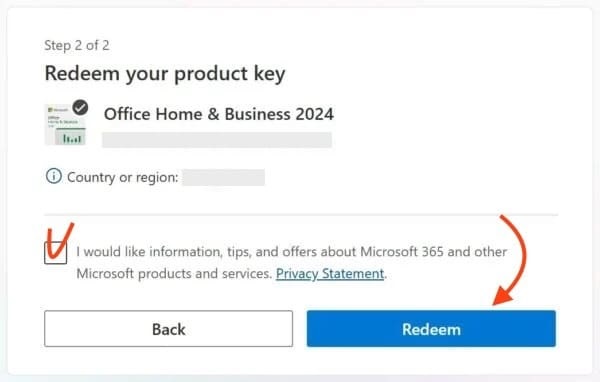This screenshot has height=382, width=600.
Task: Click the 'I would like information, tips' label
Action: [291, 252]
